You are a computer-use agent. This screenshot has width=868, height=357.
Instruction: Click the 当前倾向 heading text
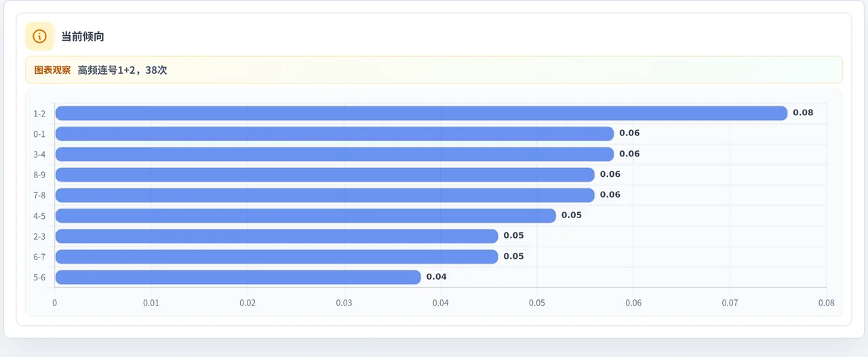83,37
